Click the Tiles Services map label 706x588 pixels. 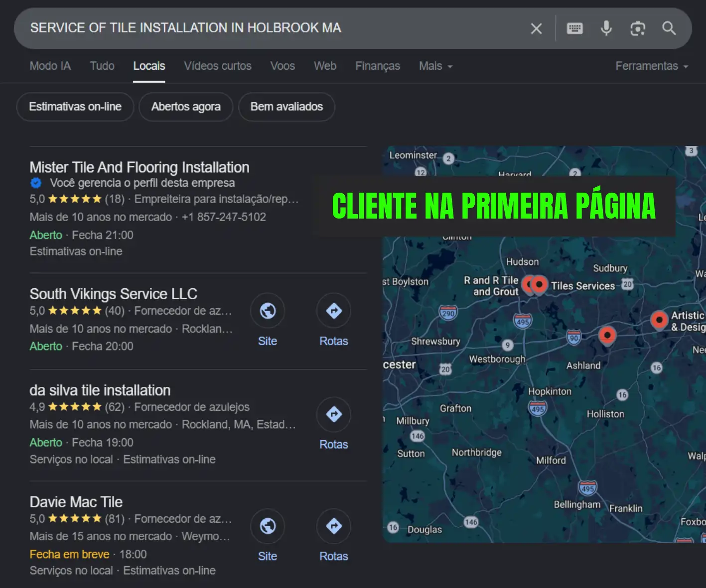pos(583,286)
